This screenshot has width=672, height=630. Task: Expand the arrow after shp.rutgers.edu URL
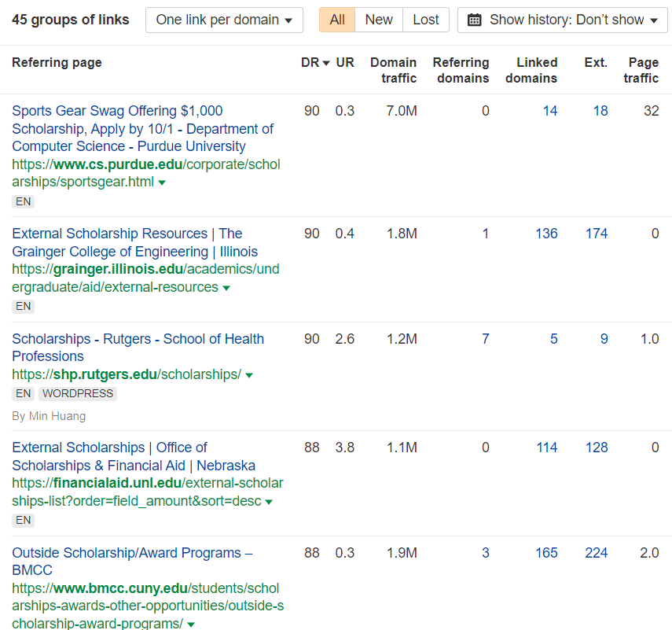click(x=249, y=375)
